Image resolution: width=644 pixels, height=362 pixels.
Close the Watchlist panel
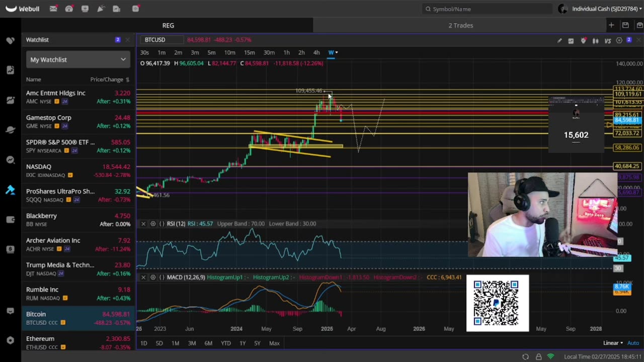click(x=127, y=40)
